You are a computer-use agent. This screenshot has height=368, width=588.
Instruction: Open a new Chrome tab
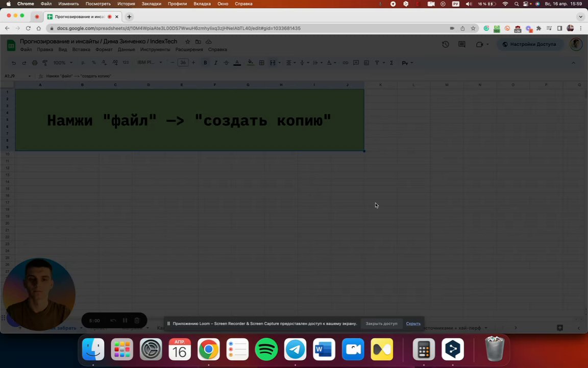click(129, 16)
